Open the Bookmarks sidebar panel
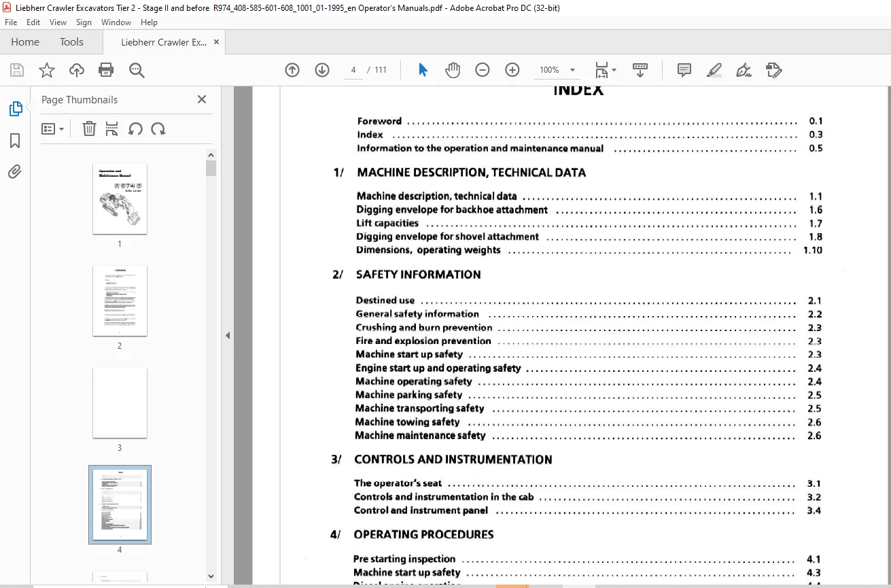This screenshot has height=588, width=891. coord(15,141)
